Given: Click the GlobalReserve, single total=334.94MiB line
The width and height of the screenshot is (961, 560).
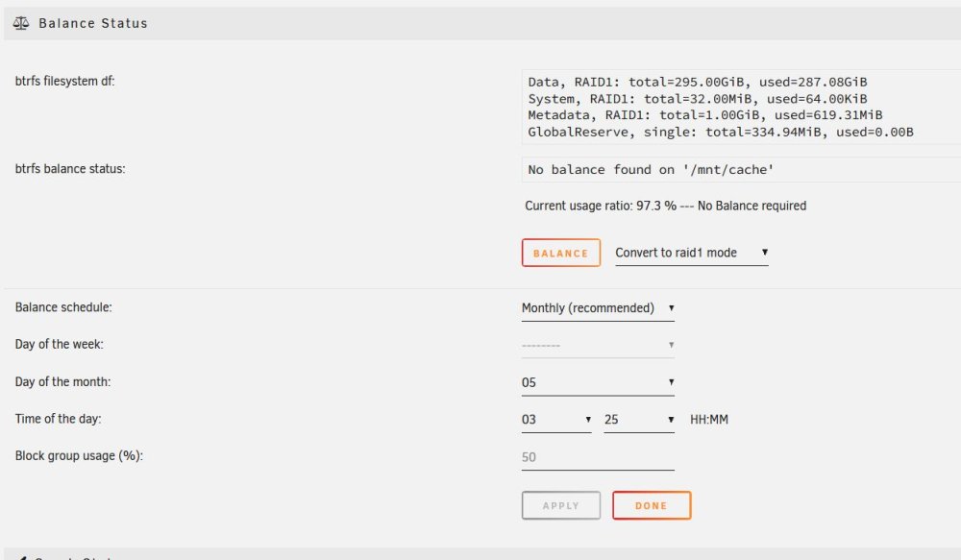Looking at the screenshot, I should [721, 132].
